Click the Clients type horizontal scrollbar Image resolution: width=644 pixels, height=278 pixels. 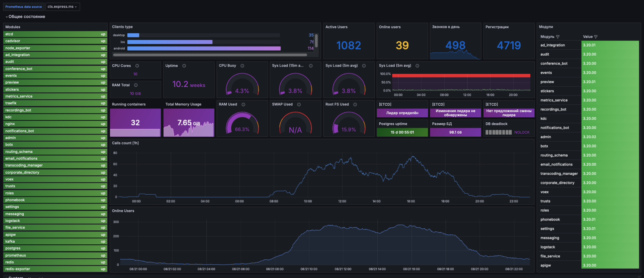point(210,55)
